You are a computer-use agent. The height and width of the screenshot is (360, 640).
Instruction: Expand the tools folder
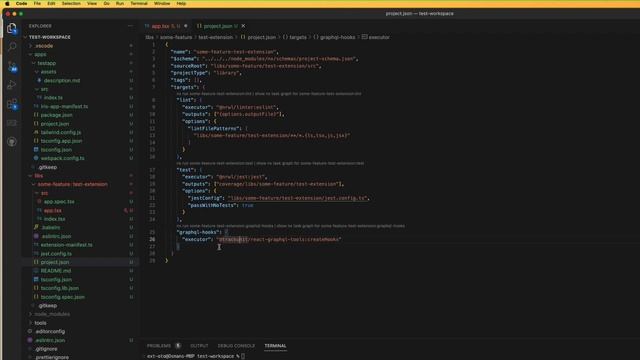tap(30, 323)
